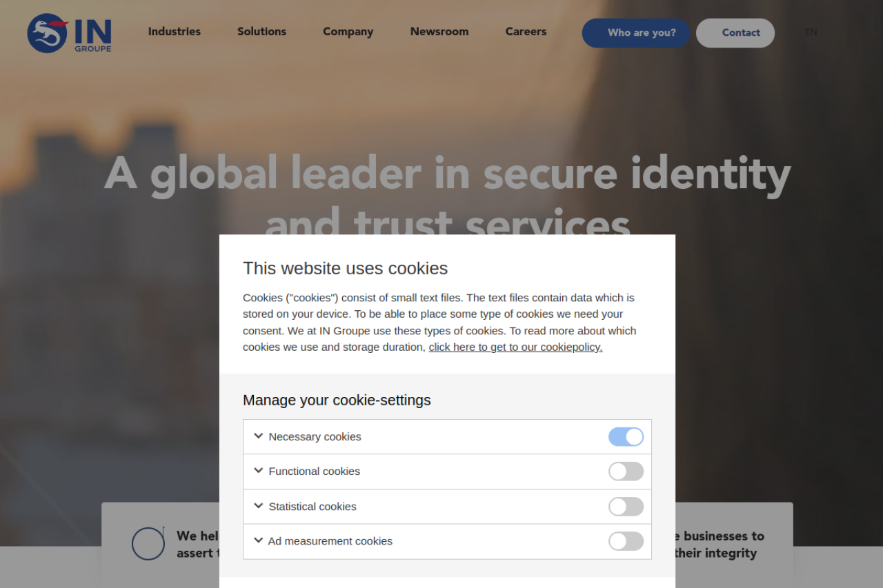The width and height of the screenshot is (883, 588).
Task: Click the "Necessary cookies" label
Action: (x=315, y=437)
